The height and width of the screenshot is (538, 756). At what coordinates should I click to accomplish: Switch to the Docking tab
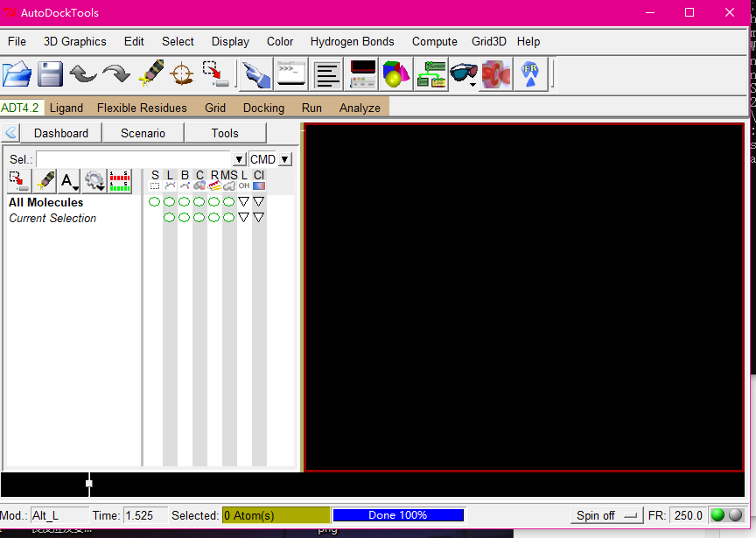[x=263, y=108]
